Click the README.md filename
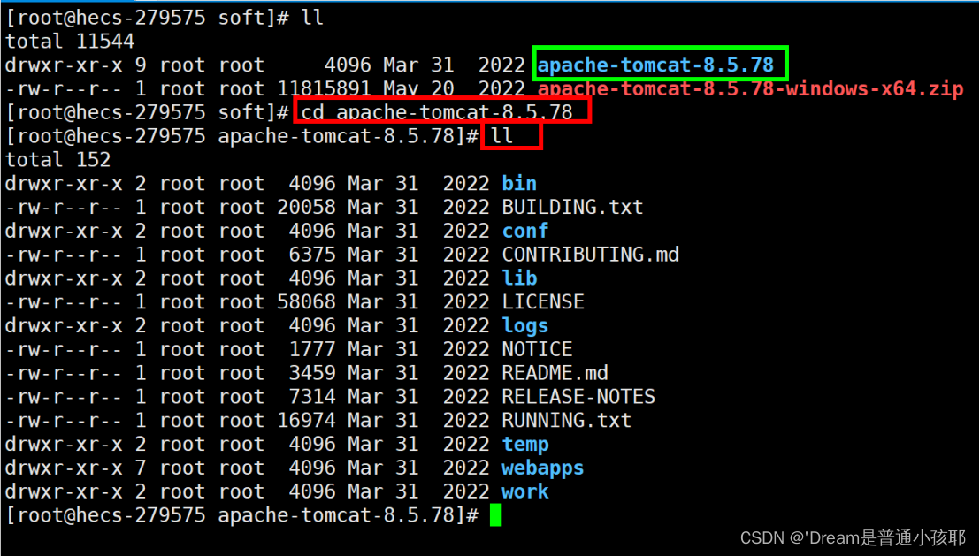This screenshot has width=980, height=556. tap(555, 374)
